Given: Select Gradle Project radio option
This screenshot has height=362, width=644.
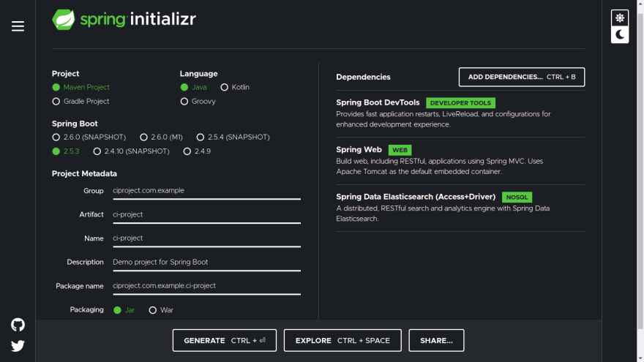Looking at the screenshot, I should [x=81, y=101].
